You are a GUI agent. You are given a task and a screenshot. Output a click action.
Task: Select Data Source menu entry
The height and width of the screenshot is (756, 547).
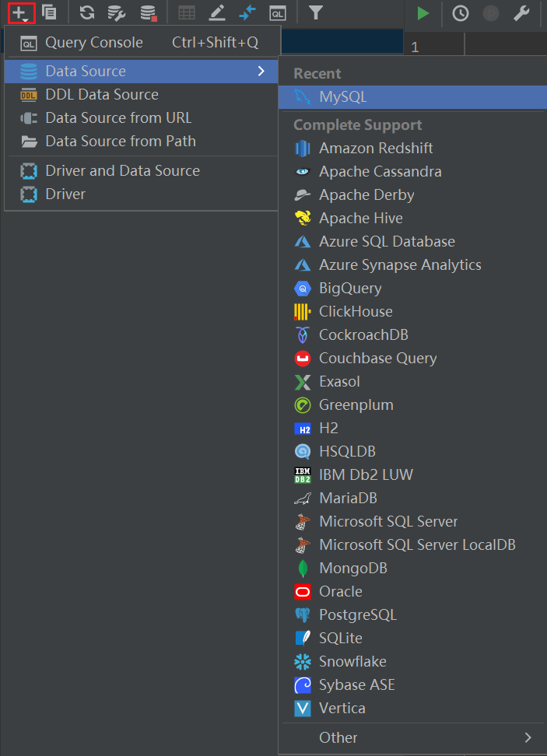click(142, 72)
